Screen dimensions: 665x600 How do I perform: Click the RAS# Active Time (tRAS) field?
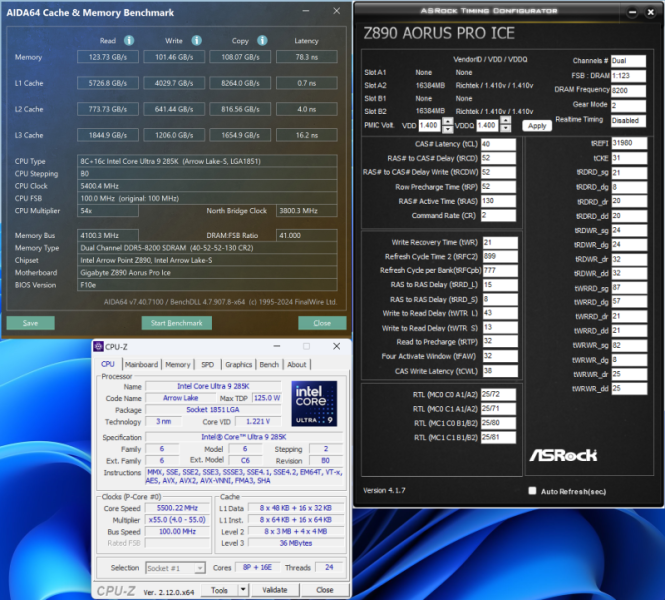[498, 201]
